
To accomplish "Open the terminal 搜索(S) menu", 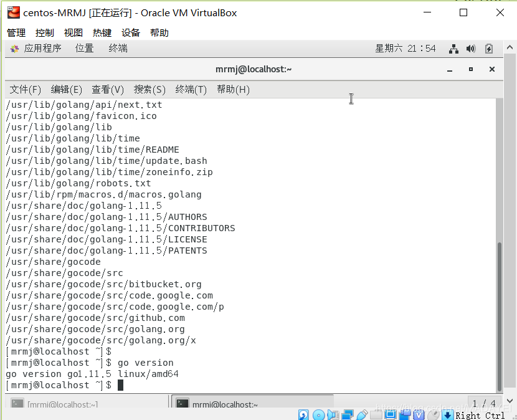I will (149, 89).
